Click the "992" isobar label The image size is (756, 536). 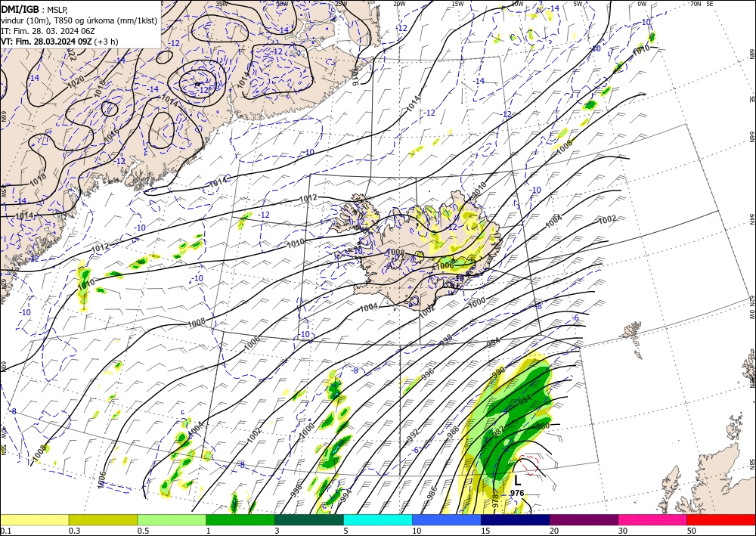tap(413, 434)
